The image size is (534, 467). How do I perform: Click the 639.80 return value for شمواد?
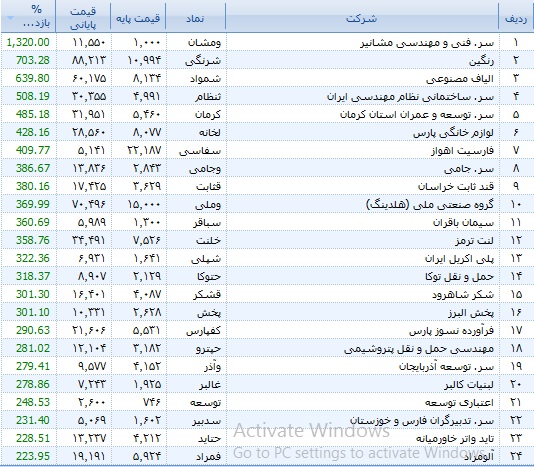coord(33,78)
